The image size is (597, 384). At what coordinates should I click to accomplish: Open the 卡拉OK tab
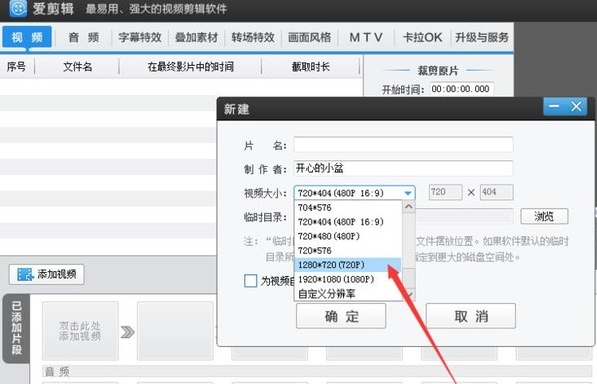point(423,37)
